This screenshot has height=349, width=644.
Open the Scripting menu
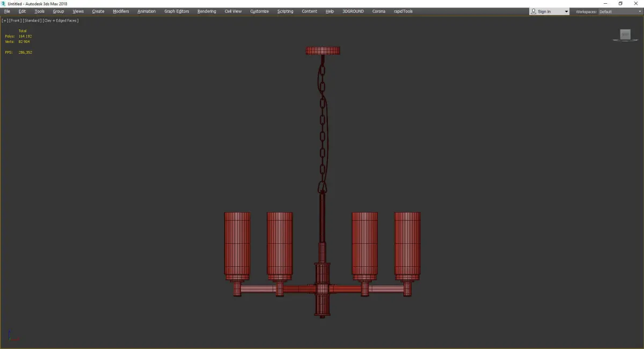[x=285, y=11]
